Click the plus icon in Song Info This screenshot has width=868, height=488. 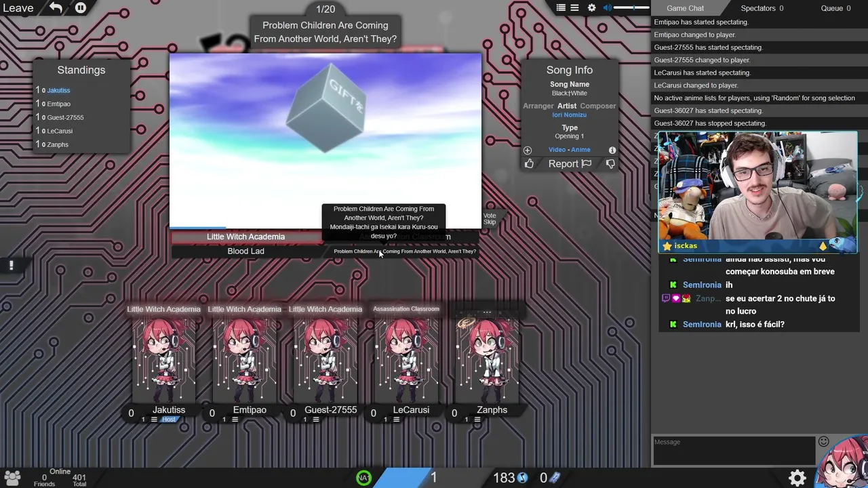[528, 150]
